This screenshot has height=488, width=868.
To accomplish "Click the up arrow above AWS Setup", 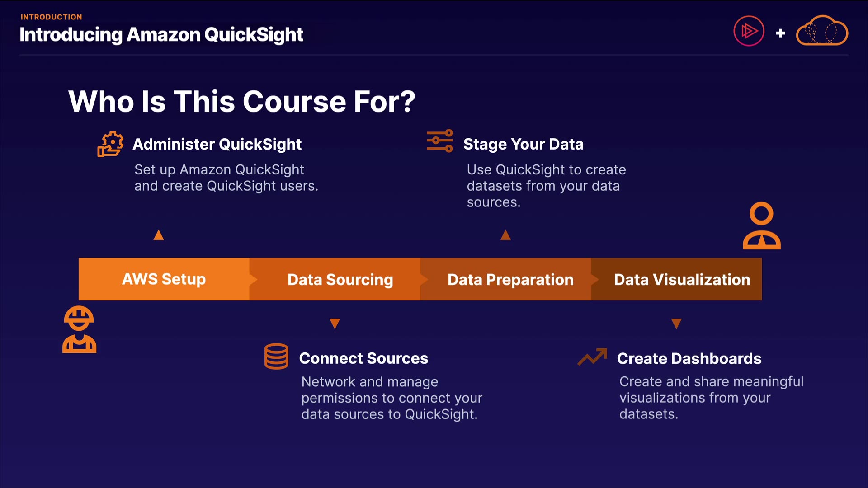I will tap(159, 235).
